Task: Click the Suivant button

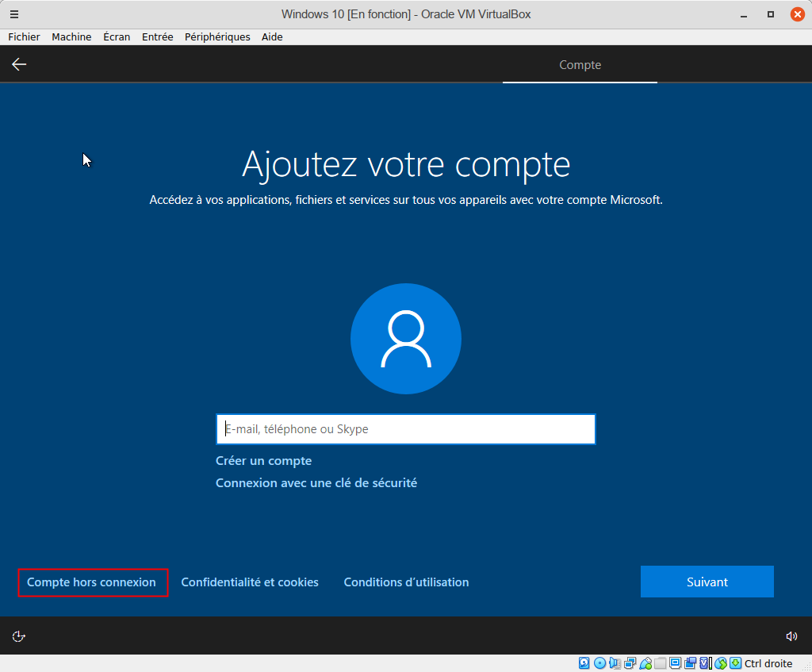Action: click(x=707, y=582)
